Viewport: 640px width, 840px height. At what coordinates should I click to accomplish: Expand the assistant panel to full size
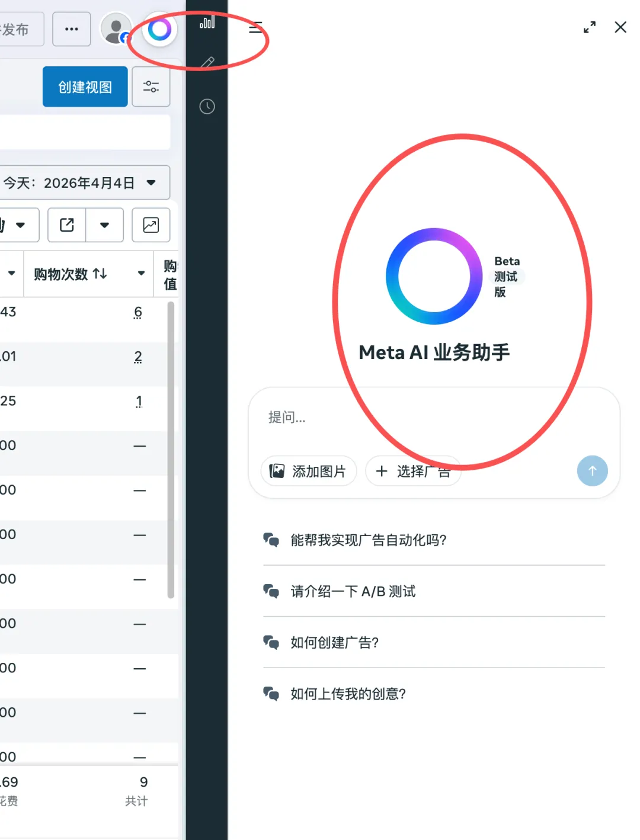(590, 27)
